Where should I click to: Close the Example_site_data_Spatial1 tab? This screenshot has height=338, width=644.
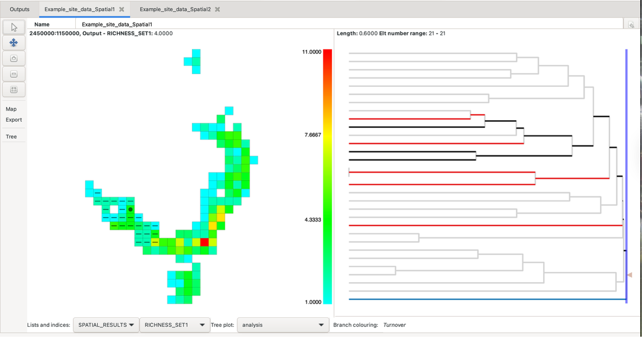click(x=121, y=9)
